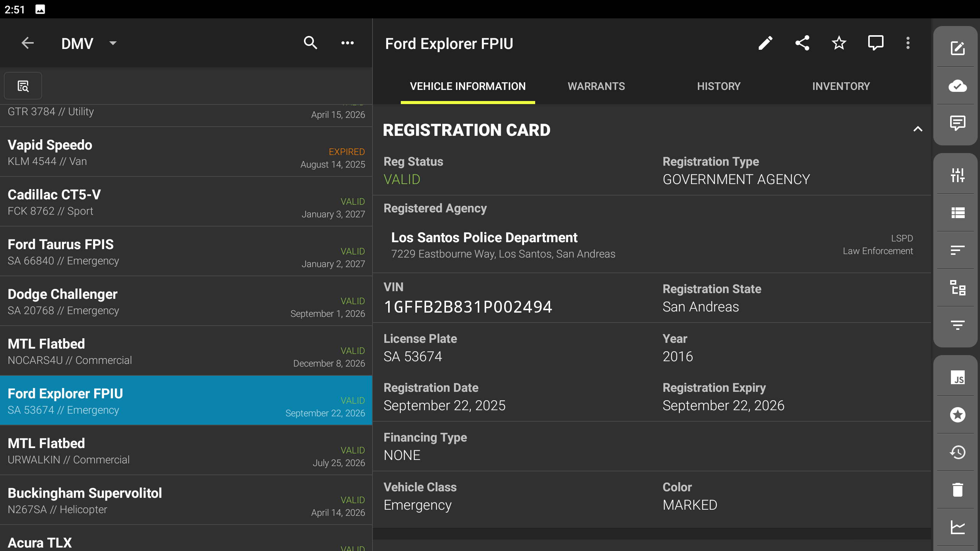Toggle the star favorite icon
This screenshot has height=551, width=980.
point(839,43)
